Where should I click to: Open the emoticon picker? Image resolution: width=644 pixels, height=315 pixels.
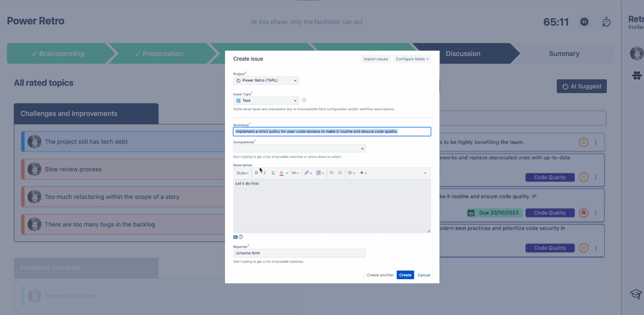351,173
